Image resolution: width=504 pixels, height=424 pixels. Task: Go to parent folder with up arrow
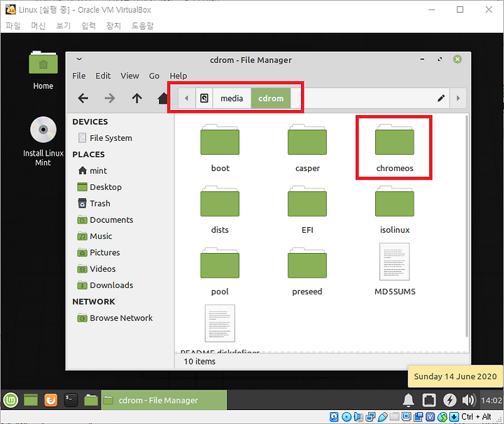(x=136, y=98)
